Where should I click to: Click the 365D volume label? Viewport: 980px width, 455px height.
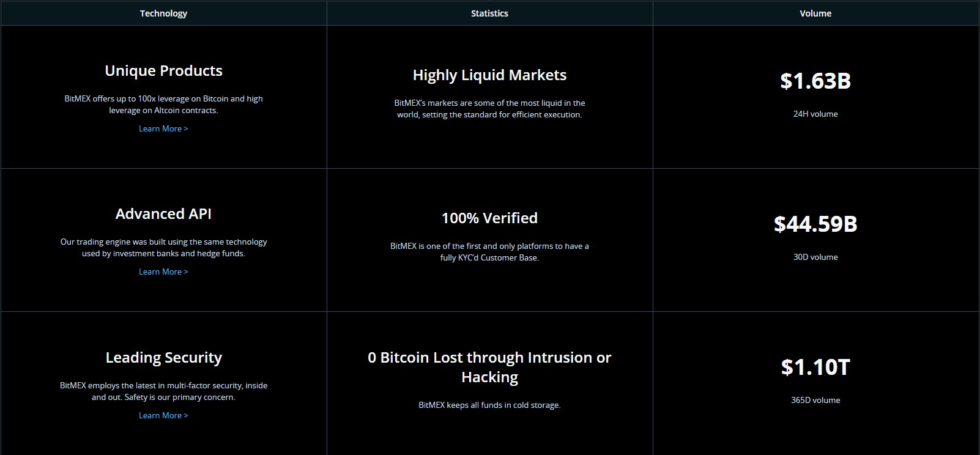pyautogui.click(x=815, y=400)
